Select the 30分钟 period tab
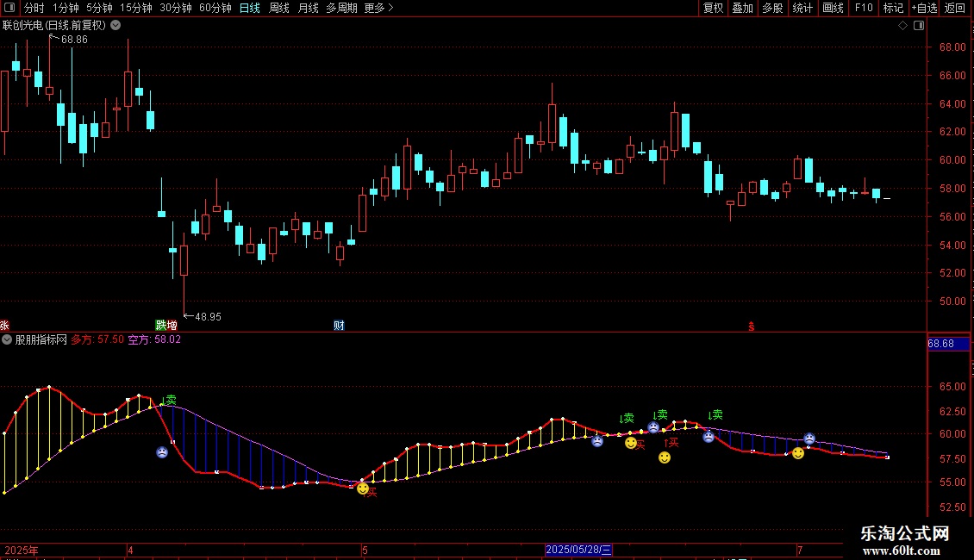974x560 pixels. point(176,8)
